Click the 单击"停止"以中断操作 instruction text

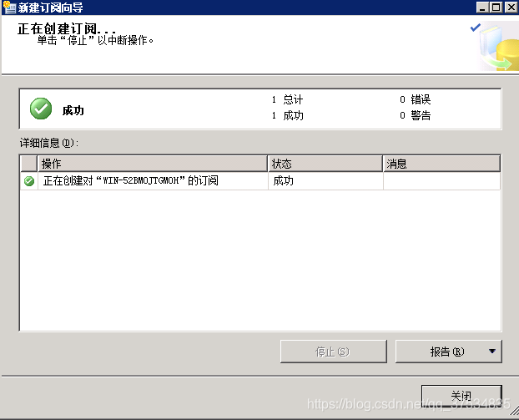(95, 40)
